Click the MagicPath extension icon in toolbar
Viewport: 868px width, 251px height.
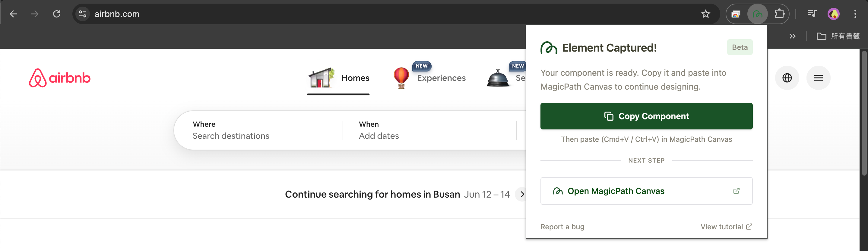(x=757, y=14)
